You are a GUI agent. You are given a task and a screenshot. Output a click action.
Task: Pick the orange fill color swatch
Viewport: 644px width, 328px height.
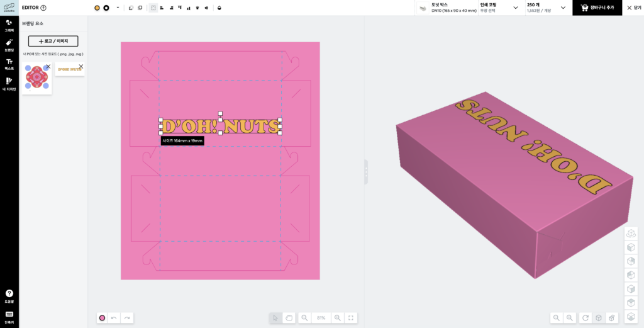(x=97, y=8)
